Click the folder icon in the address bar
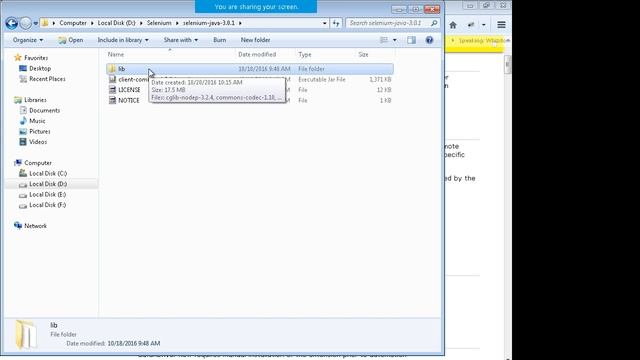This screenshot has height=360, width=640. (x=45, y=23)
